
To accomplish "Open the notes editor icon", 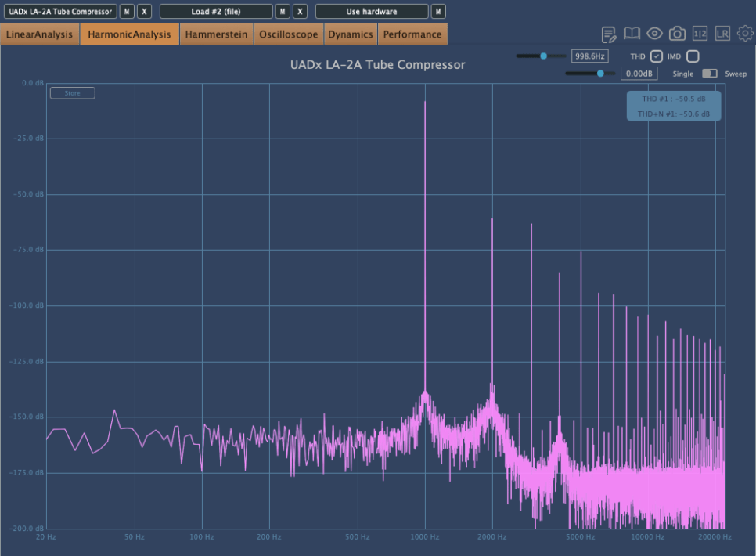I will click(609, 34).
